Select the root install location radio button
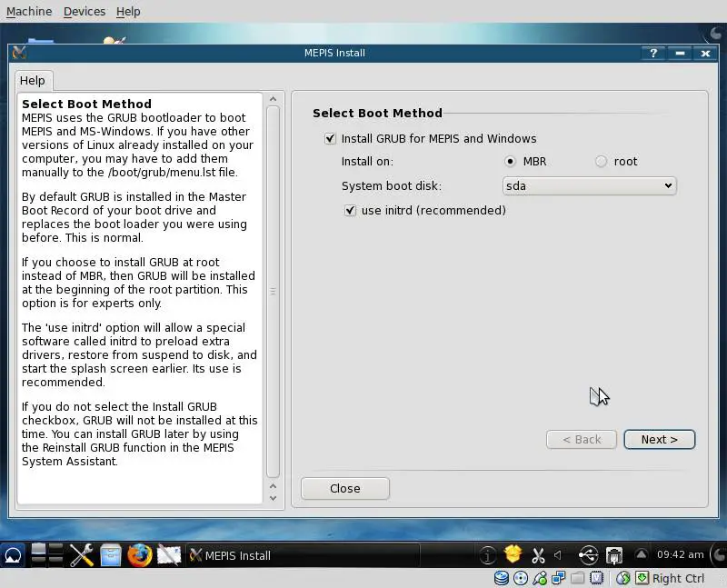The image size is (727, 588). point(601,162)
